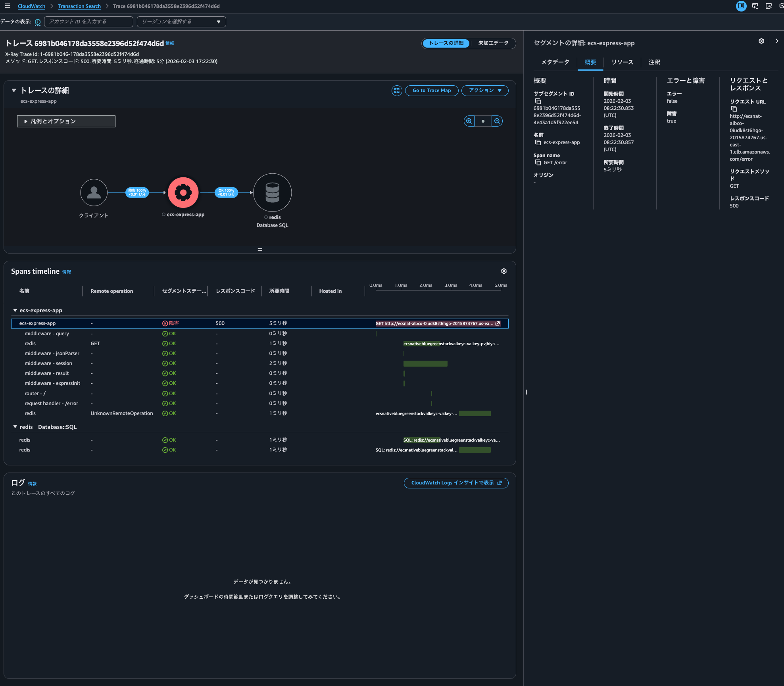The image size is (784, 686).
Task: Open the アクション dropdown menu
Action: (484, 90)
